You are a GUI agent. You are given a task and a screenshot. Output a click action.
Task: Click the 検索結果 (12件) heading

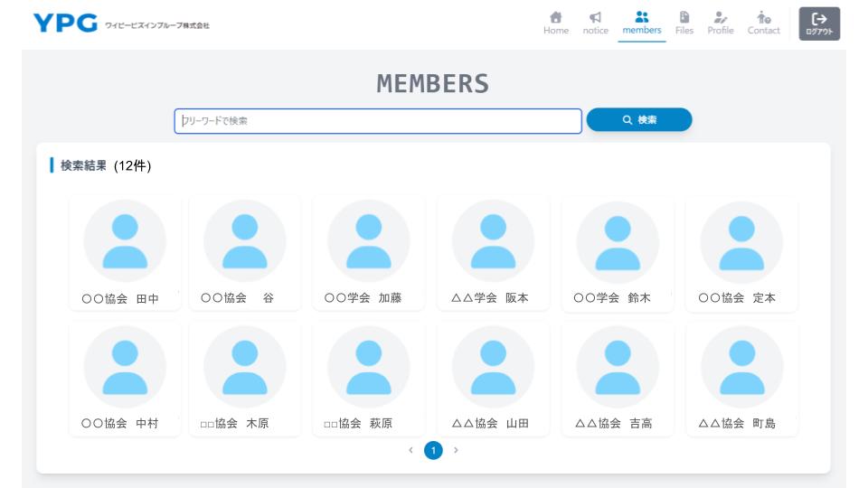106,165
